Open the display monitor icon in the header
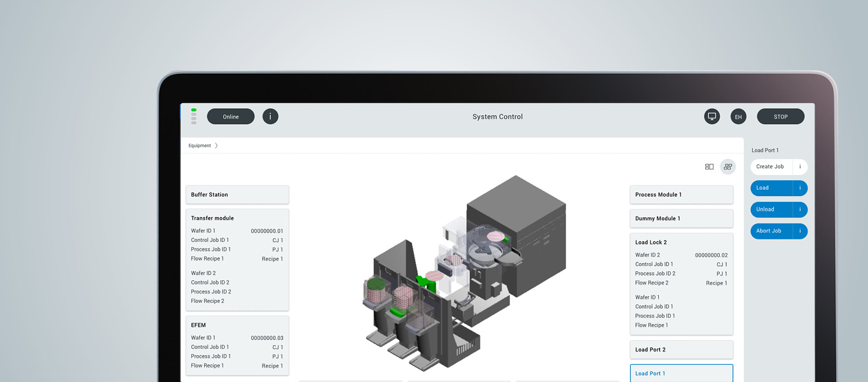Screen dimensions: 868x382 coord(712,117)
